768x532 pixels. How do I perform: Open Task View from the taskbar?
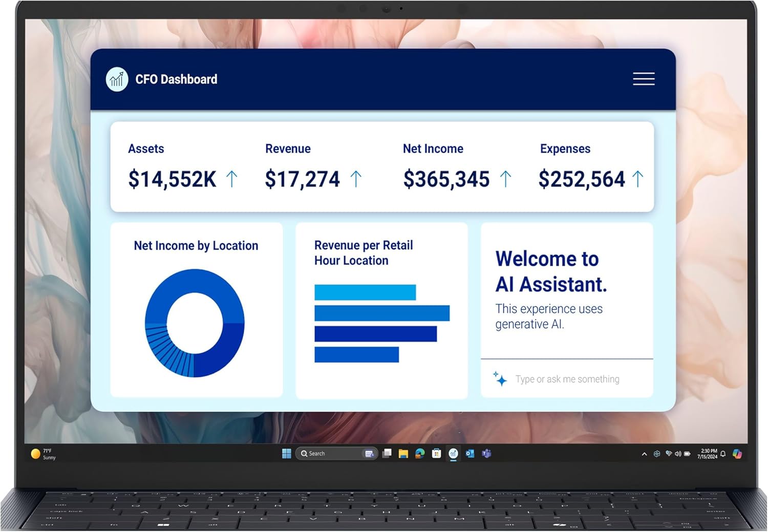point(387,454)
